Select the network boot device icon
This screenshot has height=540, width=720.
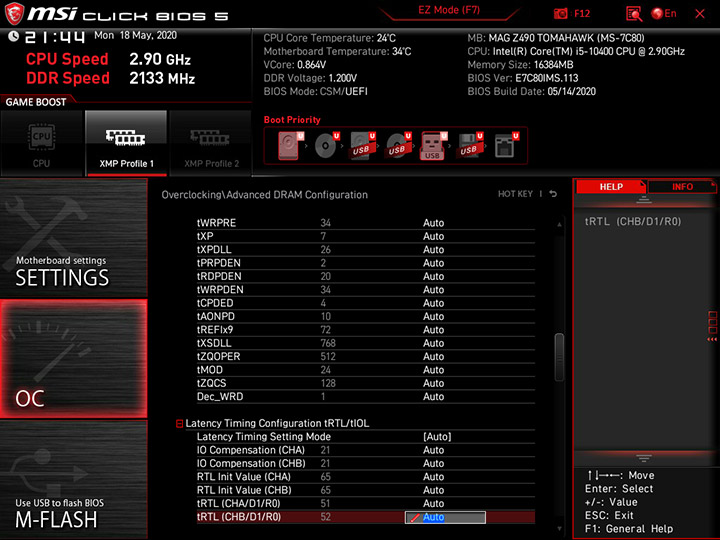pyautogui.click(x=506, y=146)
